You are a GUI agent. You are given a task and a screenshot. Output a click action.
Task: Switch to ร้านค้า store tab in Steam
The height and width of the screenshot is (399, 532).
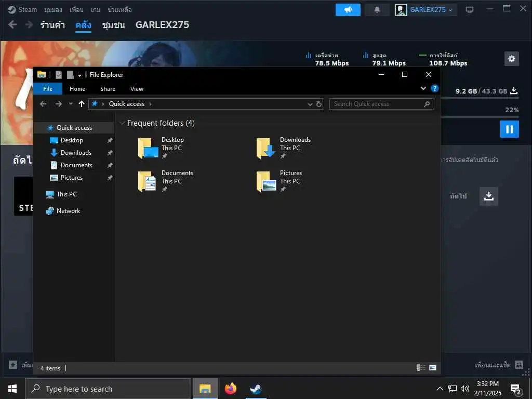coord(52,25)
